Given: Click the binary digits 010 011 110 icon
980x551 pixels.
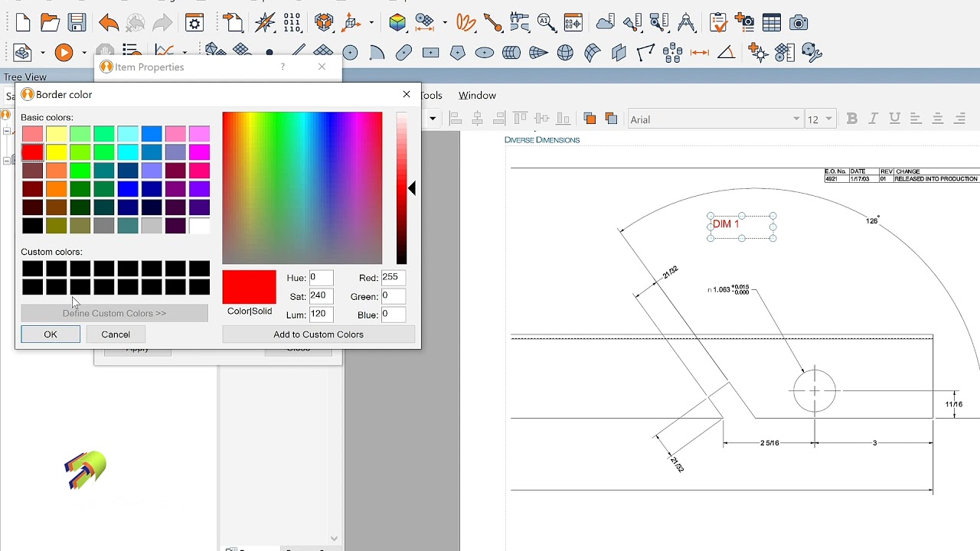Looking at the screenshot, I should [x=292, y=22].
